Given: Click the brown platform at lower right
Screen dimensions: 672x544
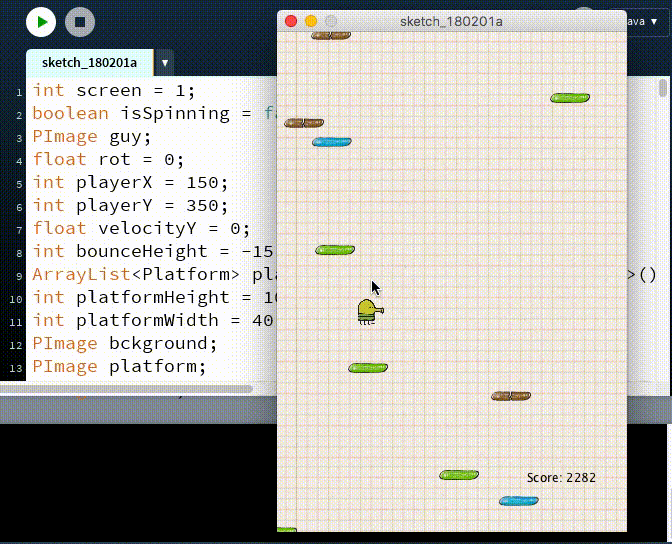Looking at the screenshot, I should pos(511,396).
